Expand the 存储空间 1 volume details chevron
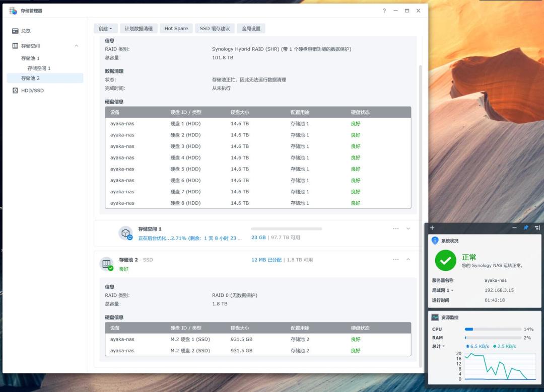This screenshot has height=392, width=544. (x=409, y=229)
